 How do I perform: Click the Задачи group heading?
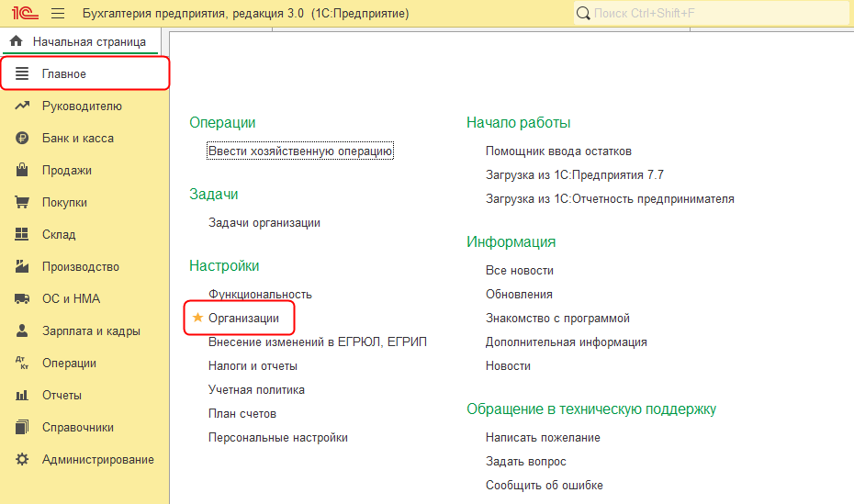pyautogui.click(x=213, y=194)
